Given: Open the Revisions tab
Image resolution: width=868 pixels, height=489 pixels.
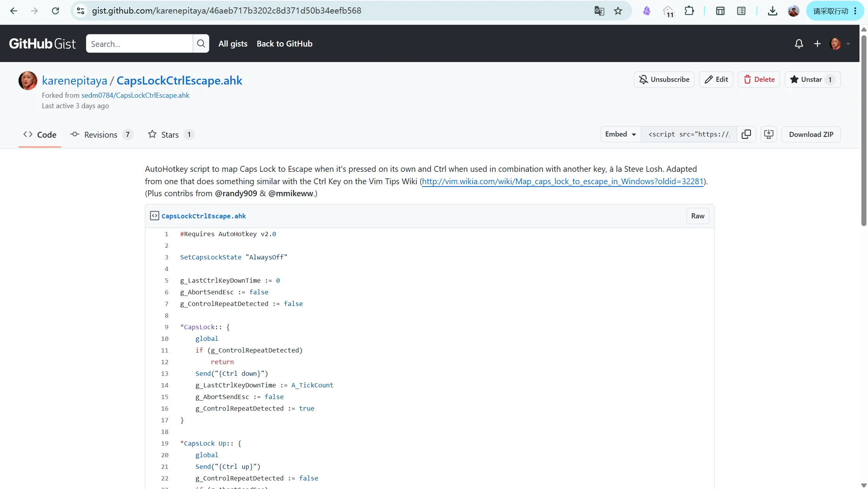Looking at the screenshot, I should (x=102, y=135).
